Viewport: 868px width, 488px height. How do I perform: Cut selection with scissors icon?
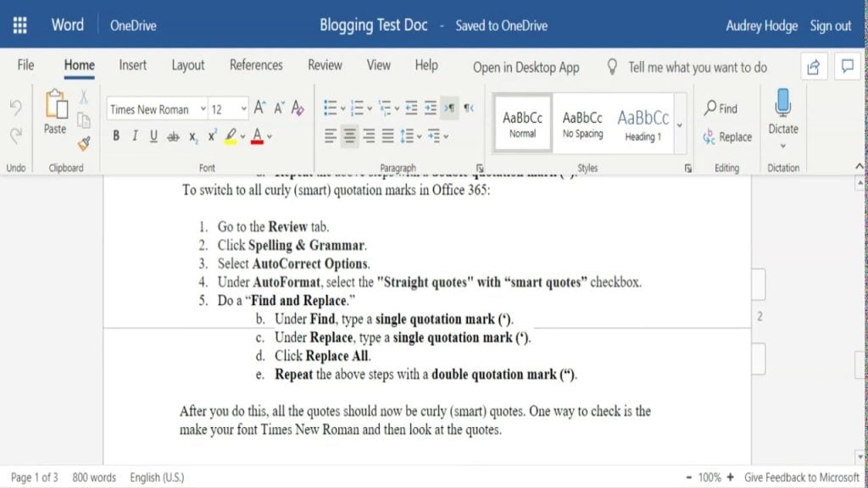pos(84,97)
